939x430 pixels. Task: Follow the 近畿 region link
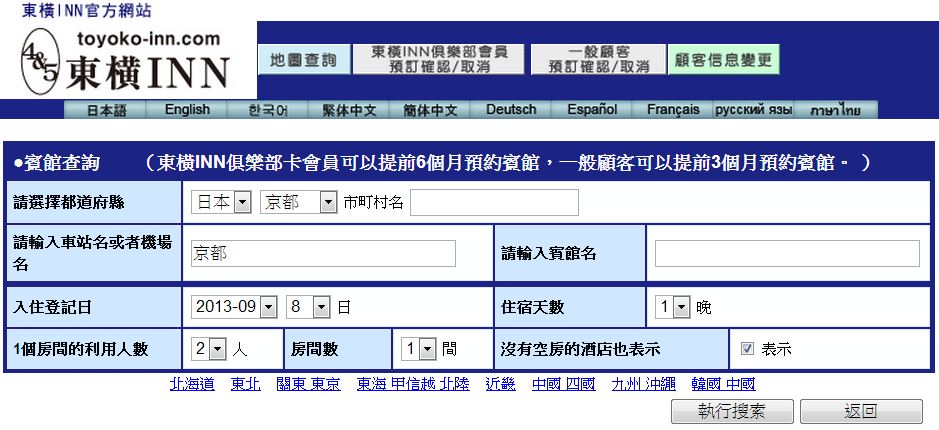501,384
